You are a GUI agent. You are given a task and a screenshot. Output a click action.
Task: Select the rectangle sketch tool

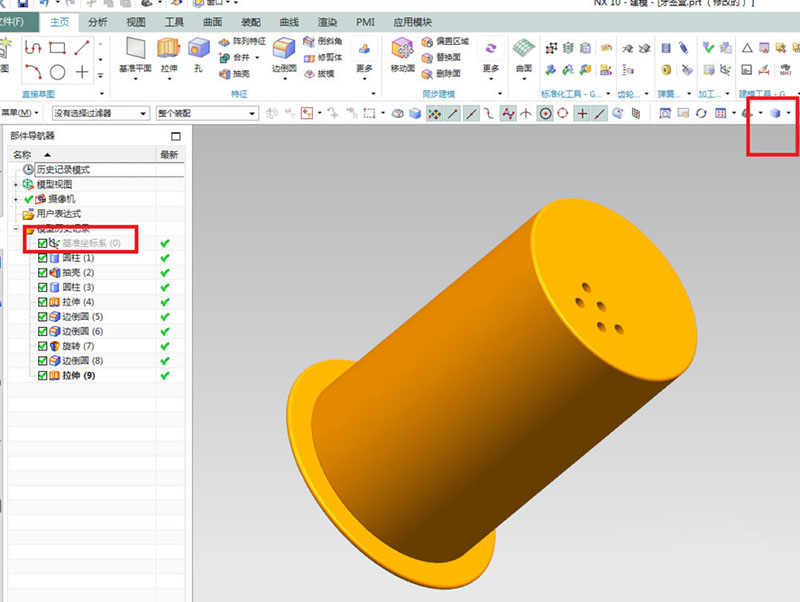click(57, 48)
